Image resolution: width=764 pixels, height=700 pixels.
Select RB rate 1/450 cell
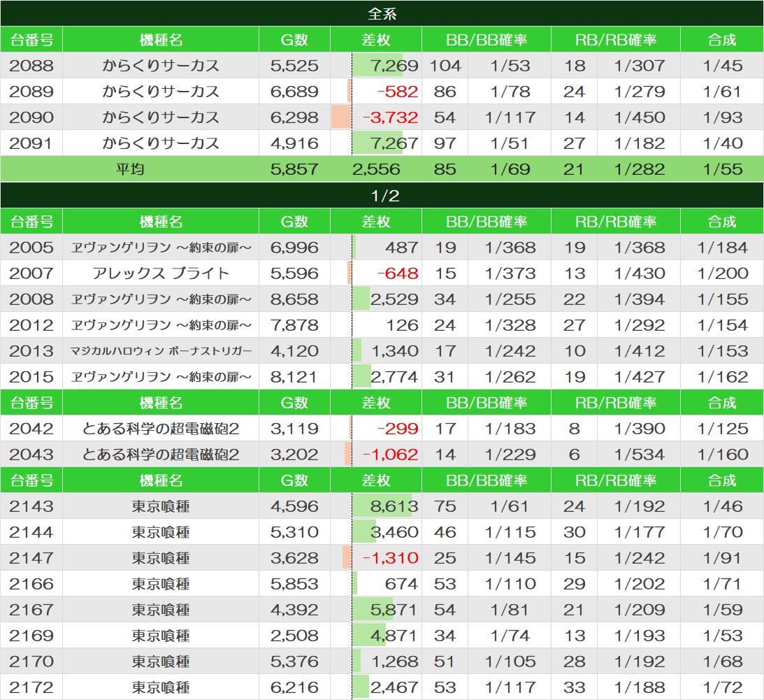640,117
